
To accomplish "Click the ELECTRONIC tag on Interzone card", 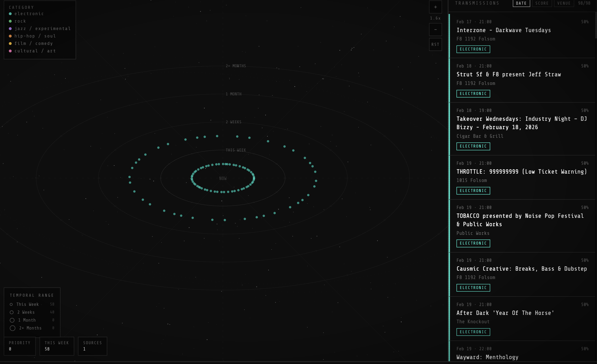I will 473,49.
